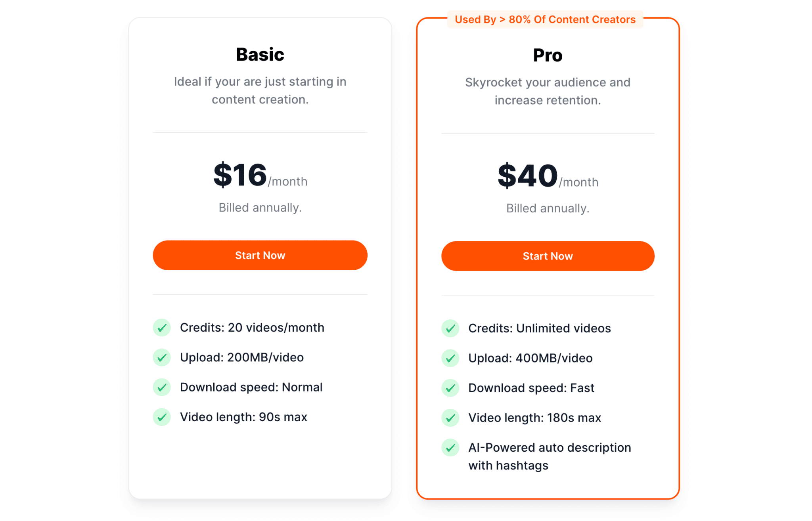812x521 pixels.
Task: Click checkmark beside Video length: 90s max
Action: (x=162, y=417)
